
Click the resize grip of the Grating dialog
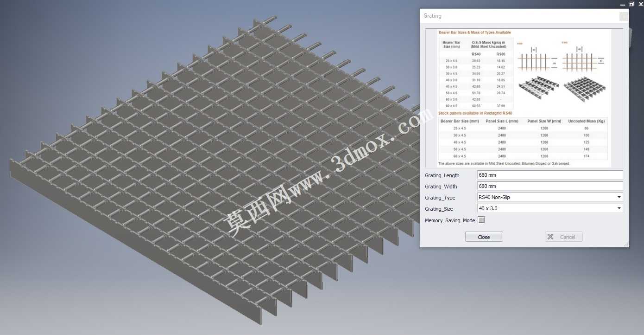(626, 245)
